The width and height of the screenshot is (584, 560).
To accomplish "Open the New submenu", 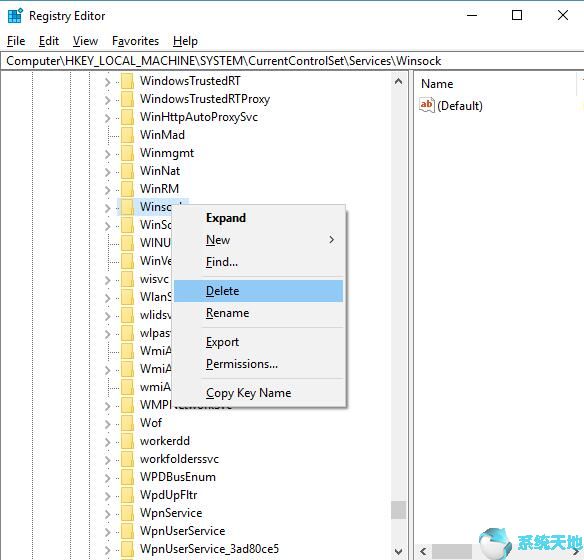I will pyautogui.click(x=258, y=240).
